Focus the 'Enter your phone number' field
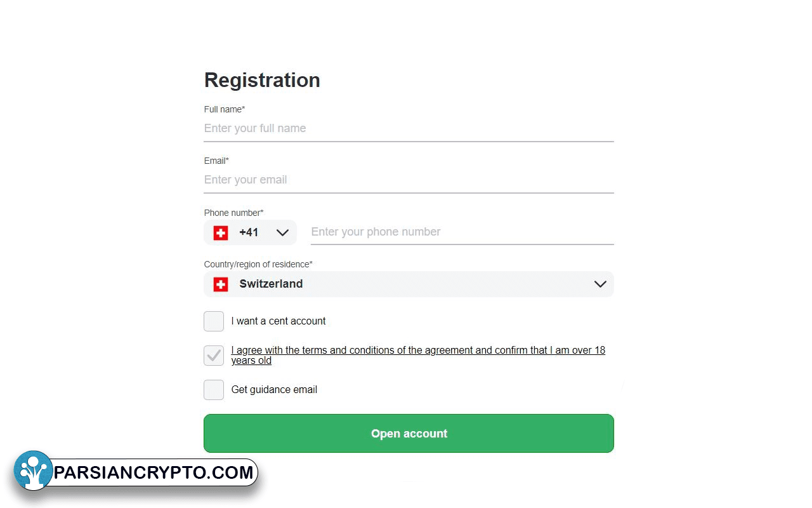 pyautogui.click(x=461, y=232)
